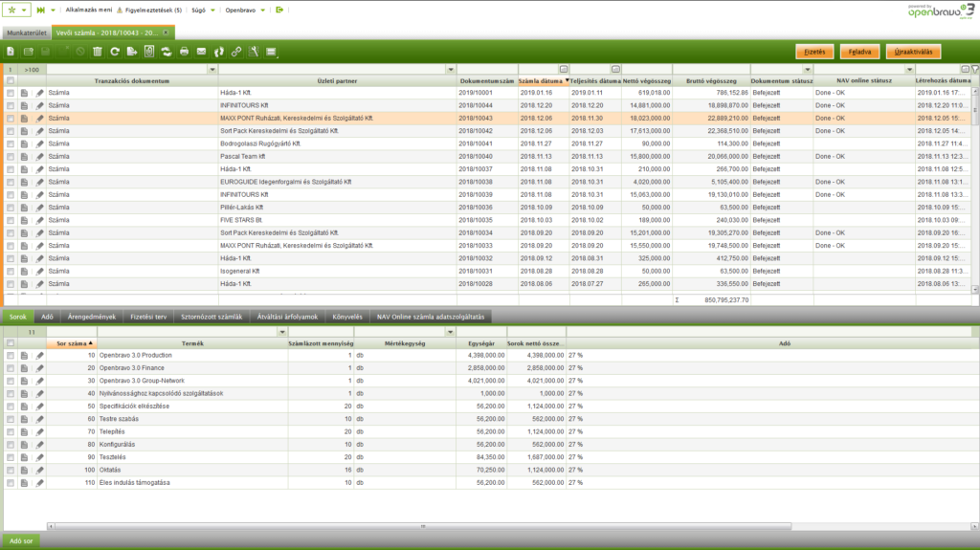The width and height of the screenshot is (980, 550).
Task: Click the delete trash icon
Action: tap(98, 52)
